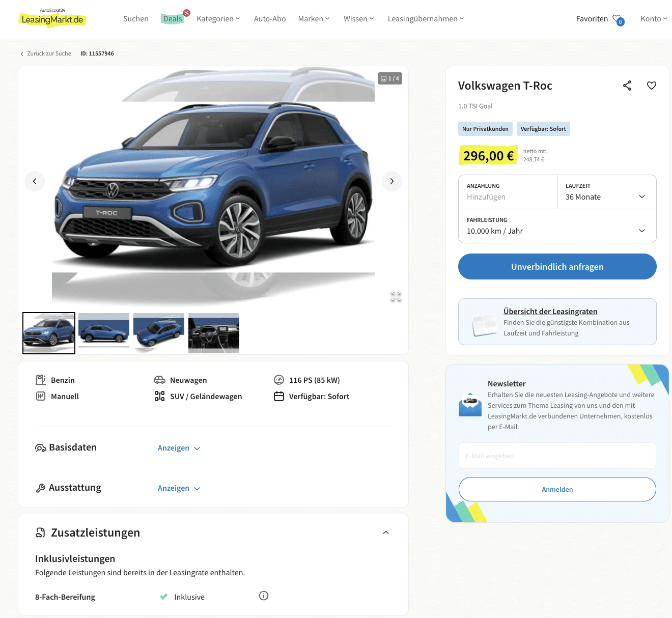Viewport: 672px width, 618px height.
Task: Click the Ausstattung wrench icon
Action: [41, 488]
